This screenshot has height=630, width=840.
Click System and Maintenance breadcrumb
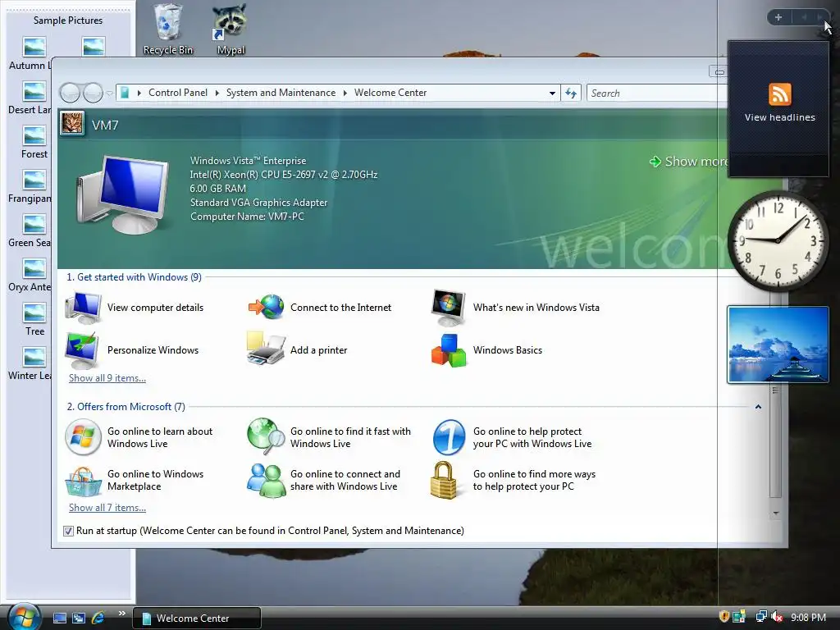281,93
